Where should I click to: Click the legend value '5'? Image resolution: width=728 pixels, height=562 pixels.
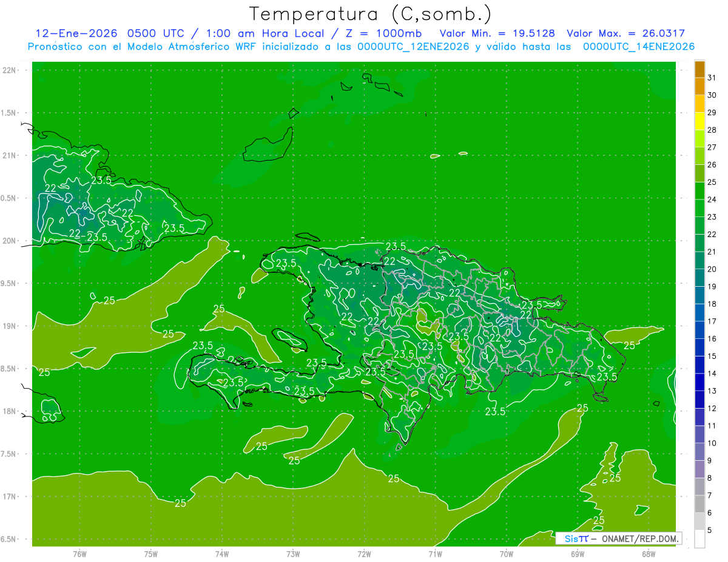710,530
